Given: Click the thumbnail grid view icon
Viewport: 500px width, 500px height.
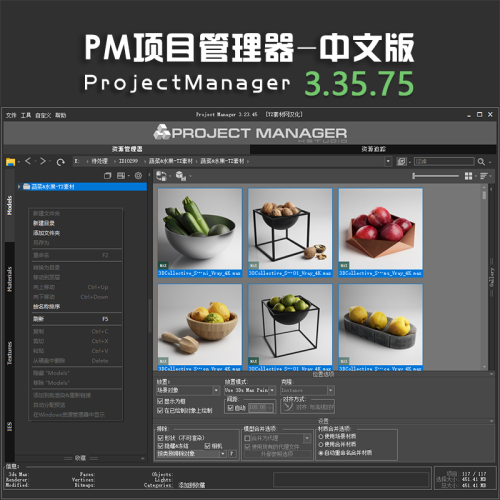Looking at the screenshot, I should 468,176.
